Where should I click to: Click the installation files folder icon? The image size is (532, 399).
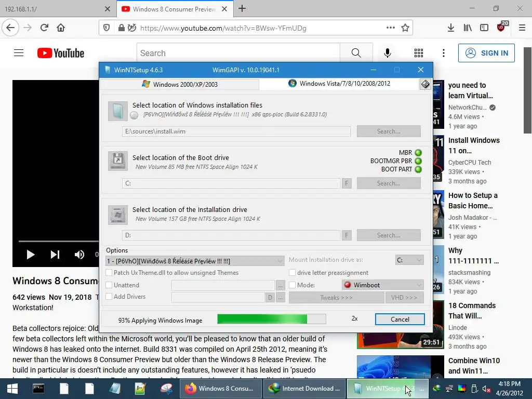118,111
